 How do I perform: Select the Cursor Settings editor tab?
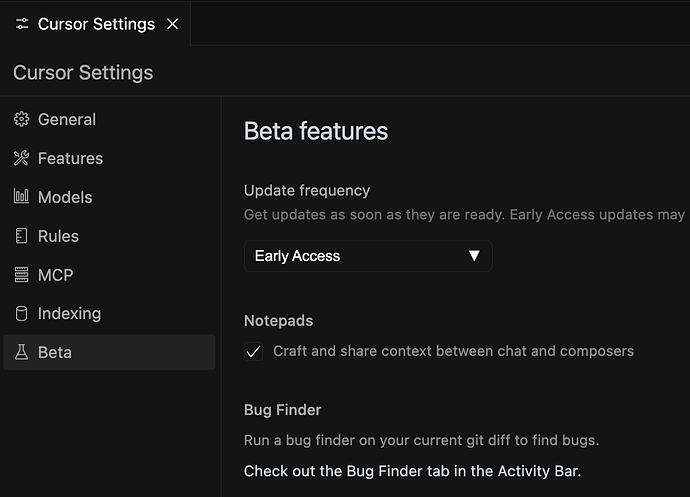pos(95,24)
